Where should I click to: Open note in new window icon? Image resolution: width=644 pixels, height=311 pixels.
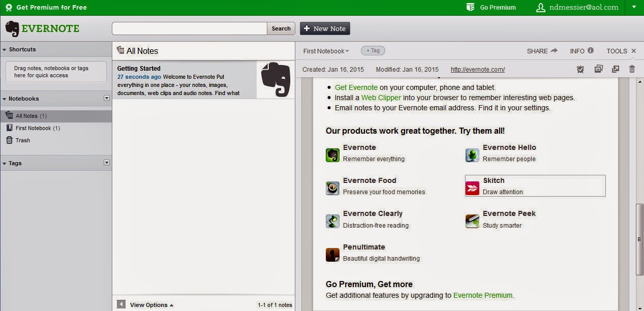(x=616, y=69)
